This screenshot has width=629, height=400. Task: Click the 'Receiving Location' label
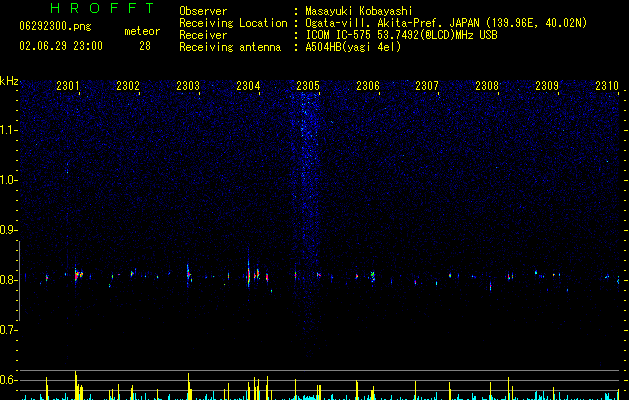pos(233,23)
